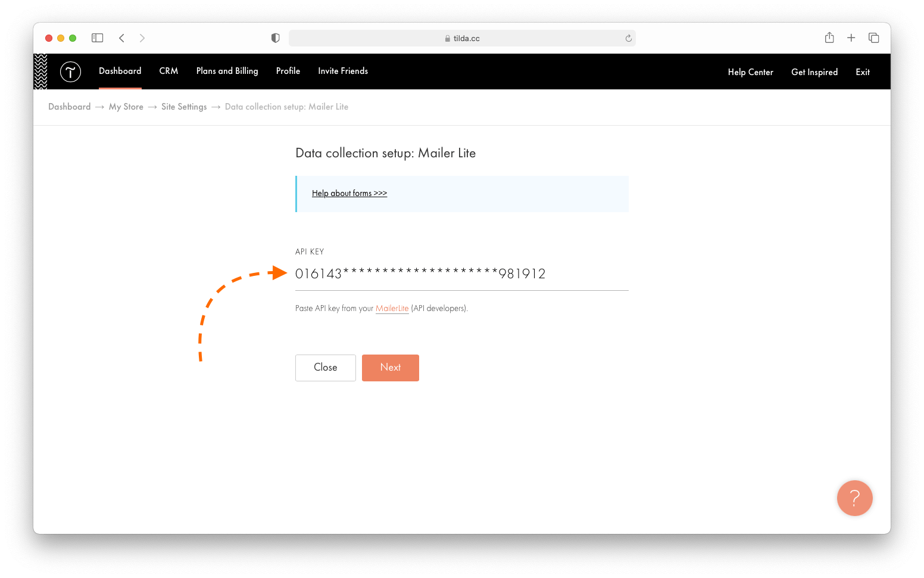Navigate to Site Settings via breadcrumb
The width and height of the screenshot is (924, 578).
tap(184, 107)
